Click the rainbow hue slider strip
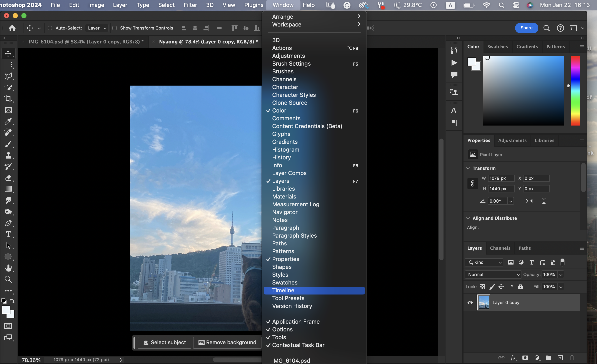Viewport: 597px width, 364px height. pos(575,91)
